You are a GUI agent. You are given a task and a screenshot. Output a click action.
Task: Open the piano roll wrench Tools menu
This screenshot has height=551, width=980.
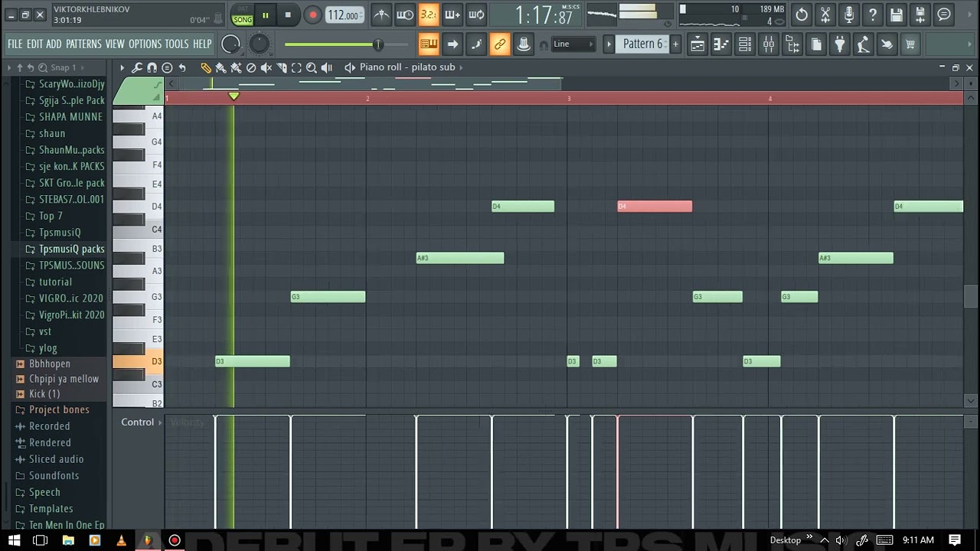pyautogui.click(x=137, y=67)
